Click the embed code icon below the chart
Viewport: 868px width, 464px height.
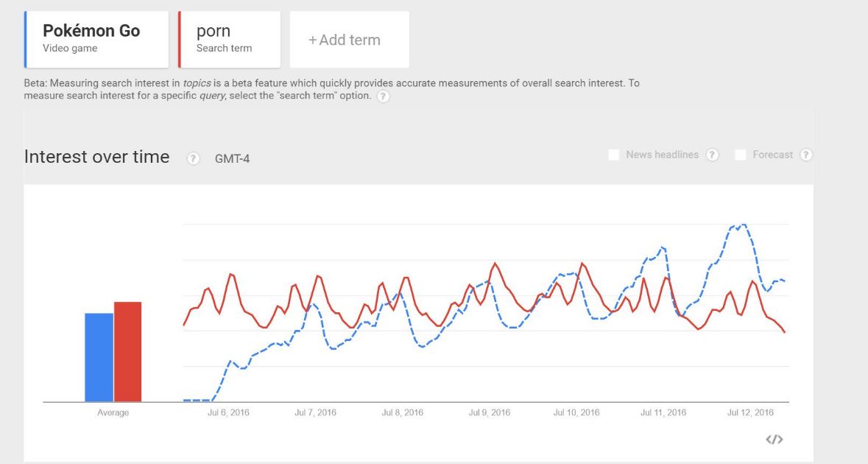[774, 439]
